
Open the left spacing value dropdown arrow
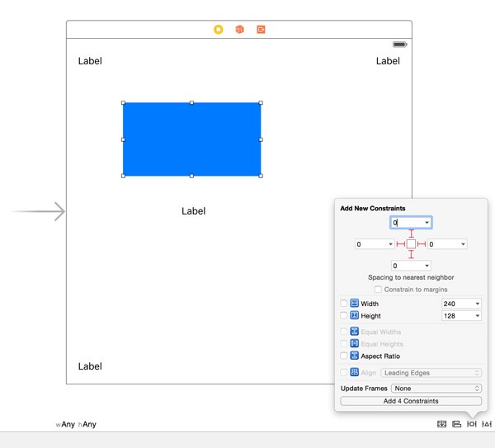(x=390, y=244)
